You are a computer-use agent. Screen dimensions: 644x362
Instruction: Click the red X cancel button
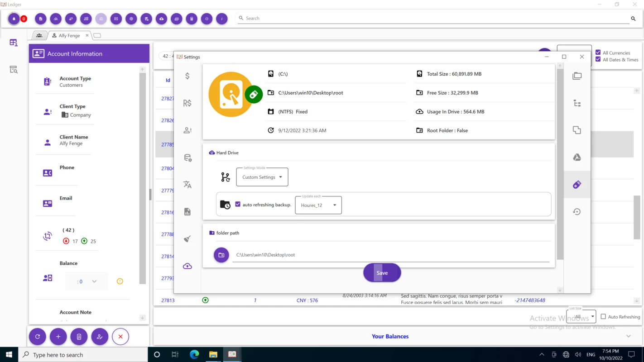tap(120, 337)
